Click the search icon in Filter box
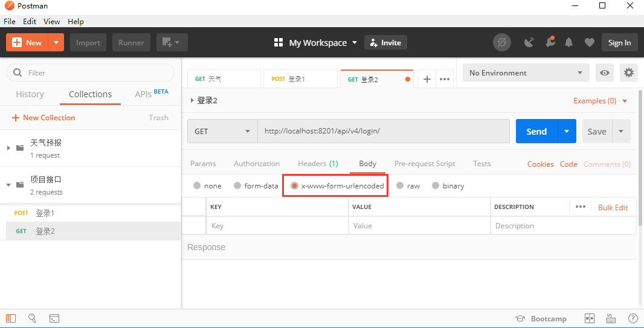The height and width of the screenshot is (328, 644). (18, 72)
